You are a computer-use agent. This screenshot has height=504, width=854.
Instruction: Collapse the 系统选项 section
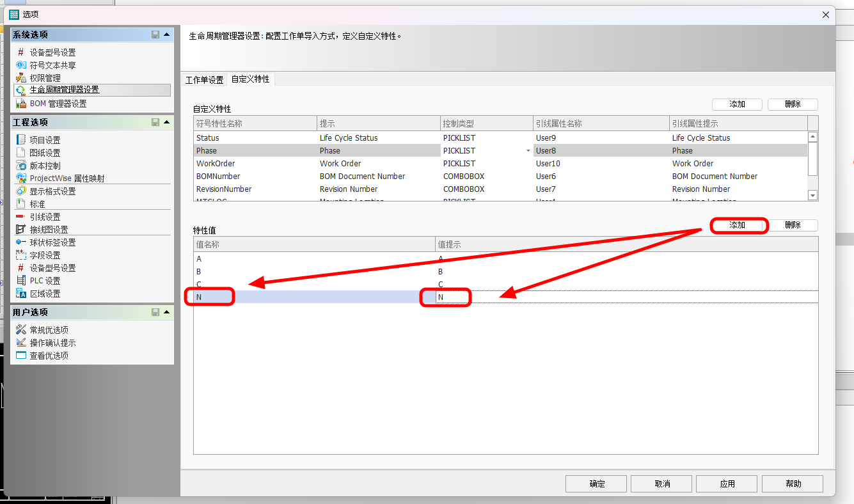tap(167, 35)
